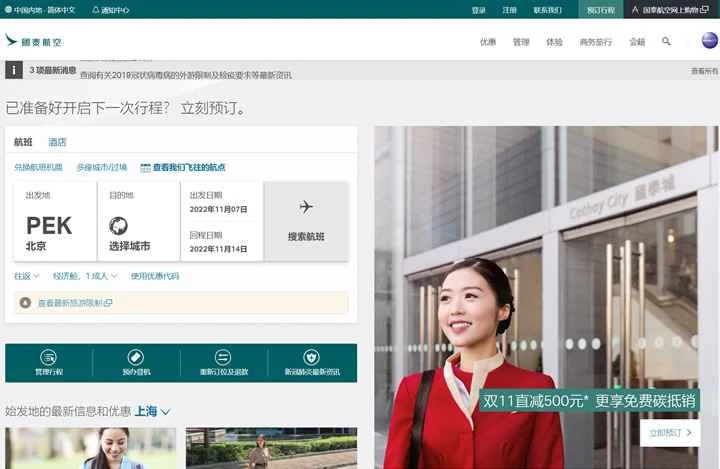Click the 注册 link in the top bar
Image resolution: width=720 pixels, height=469 pixels.
509,10
